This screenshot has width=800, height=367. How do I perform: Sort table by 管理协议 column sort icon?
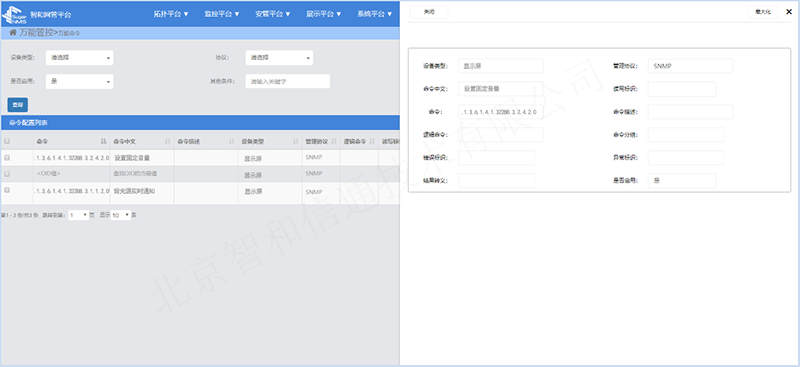pyautogui.click(x=334, y=141)
